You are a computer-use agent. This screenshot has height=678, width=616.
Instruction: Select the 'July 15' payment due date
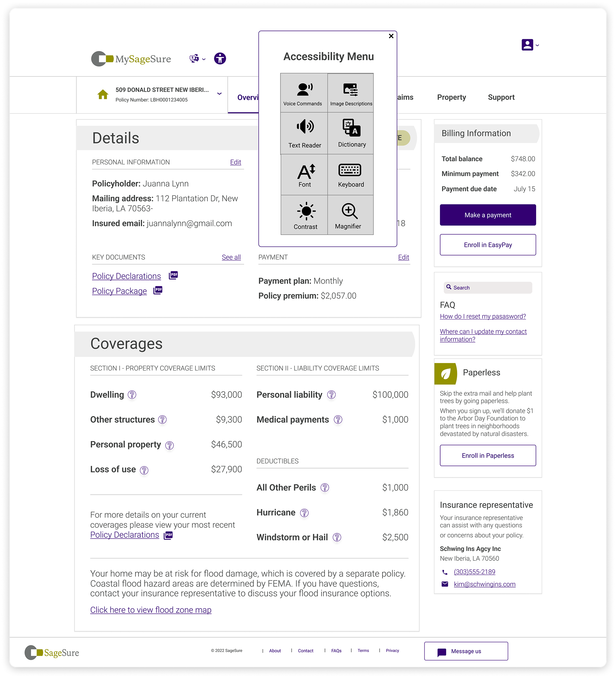[524, 189]
